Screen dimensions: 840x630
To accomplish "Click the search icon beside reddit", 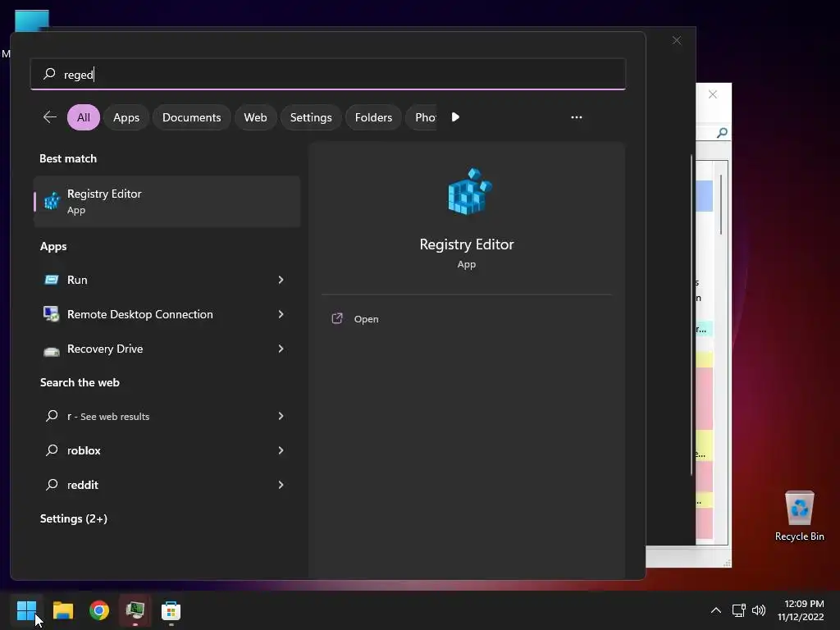I will click(52, 484).
